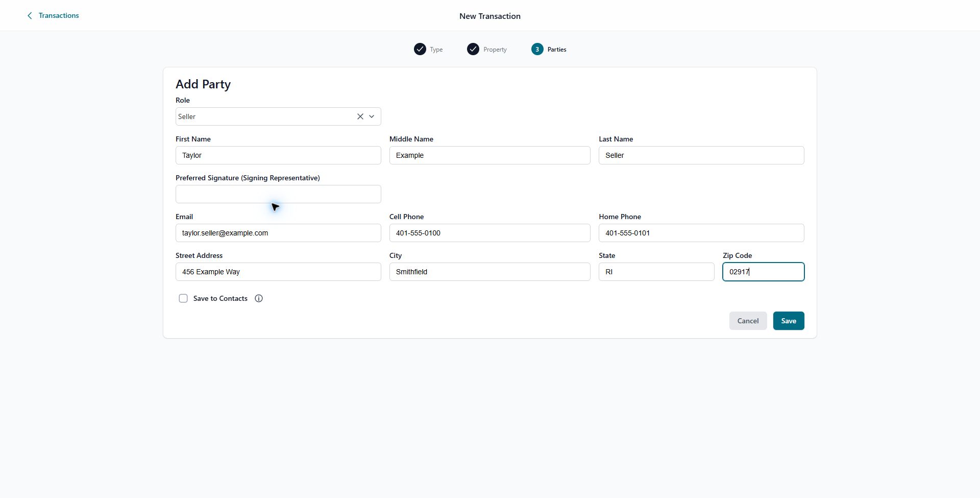Click the Property step checkmark icon
This screenshot has height=498, width=980.
(473, 49)
